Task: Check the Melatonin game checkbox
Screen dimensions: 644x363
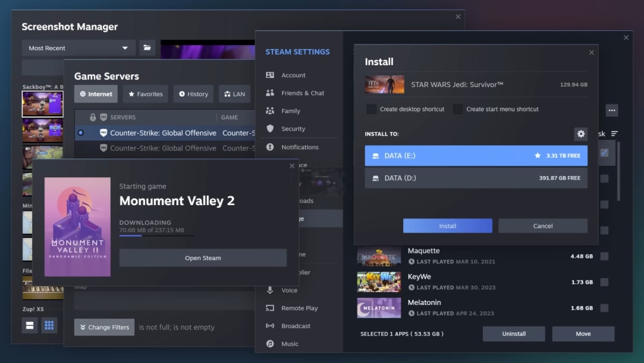Action: pos(604,308)
